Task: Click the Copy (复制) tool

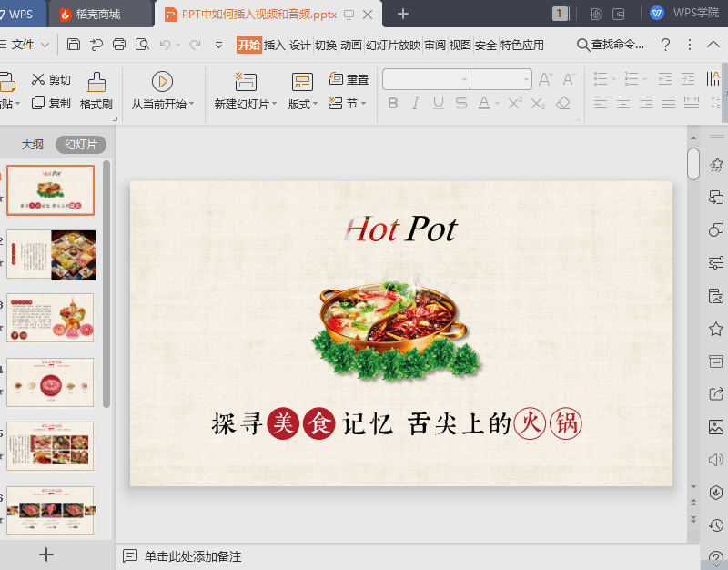Action: pyautogui.click(x=51, y=103)
